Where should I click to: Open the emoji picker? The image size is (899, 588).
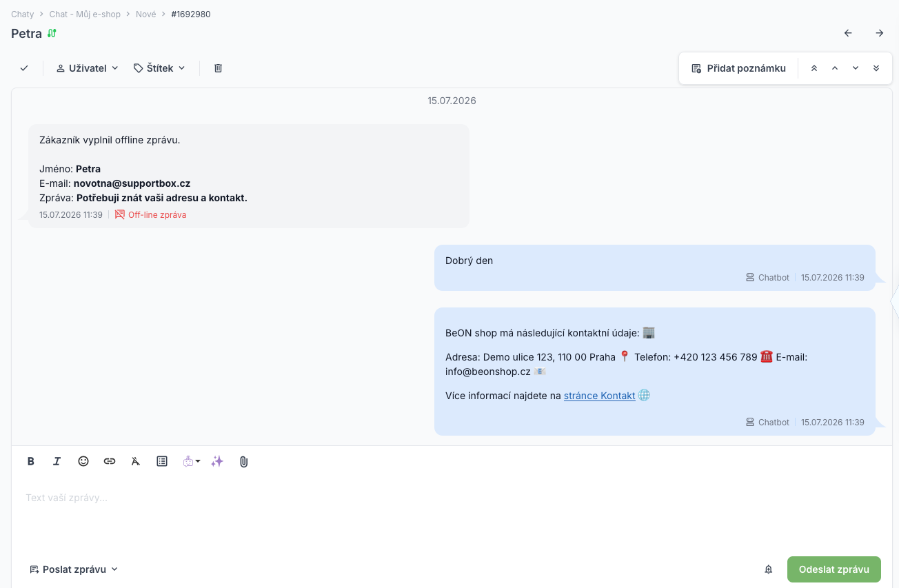pos(83,461)
